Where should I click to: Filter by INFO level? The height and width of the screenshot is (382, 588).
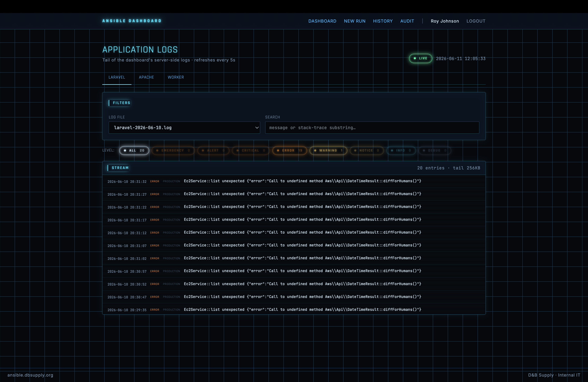[x=401, y=151]
